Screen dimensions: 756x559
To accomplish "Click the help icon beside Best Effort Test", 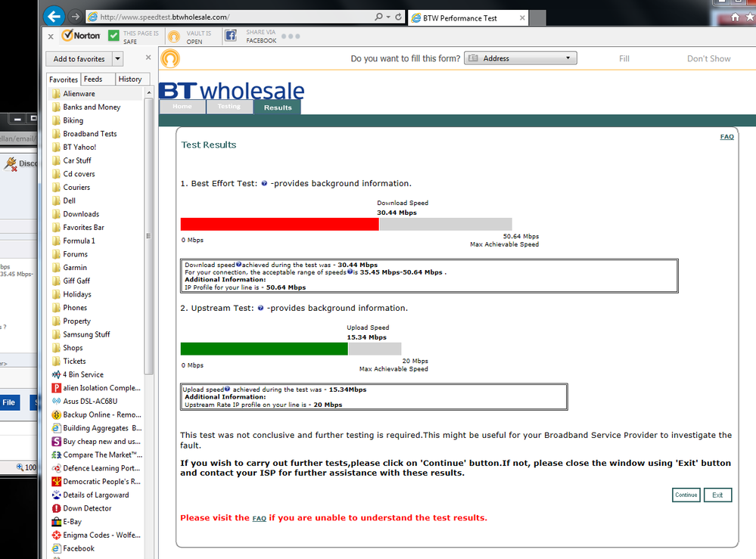I will point(264,183).
